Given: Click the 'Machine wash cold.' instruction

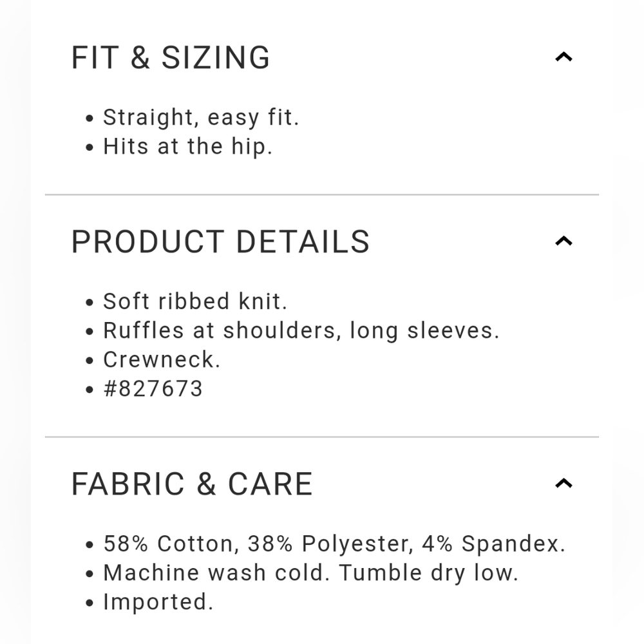Looking at the screenshot, I should point(218,573).
